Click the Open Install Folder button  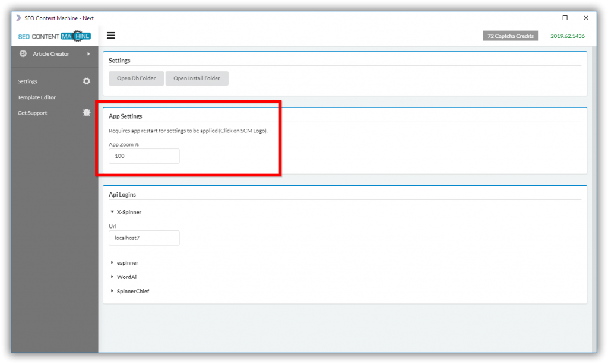coord(197,78)
